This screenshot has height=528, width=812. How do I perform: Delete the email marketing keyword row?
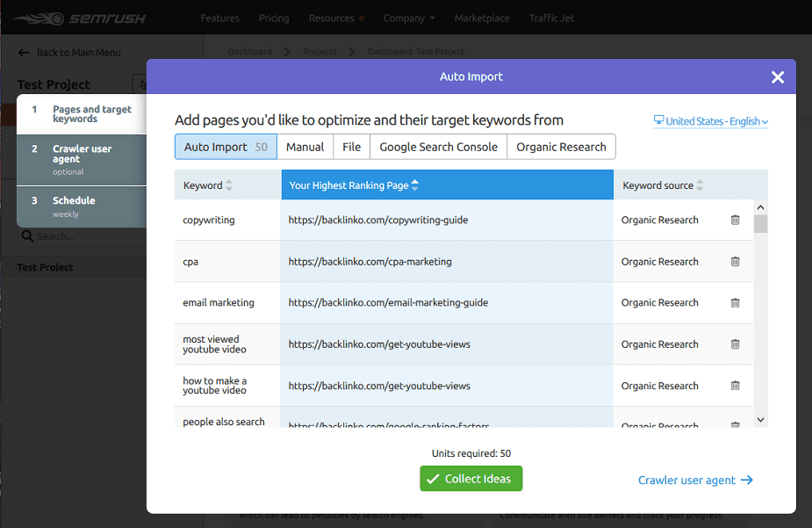(x=735, y=302)
